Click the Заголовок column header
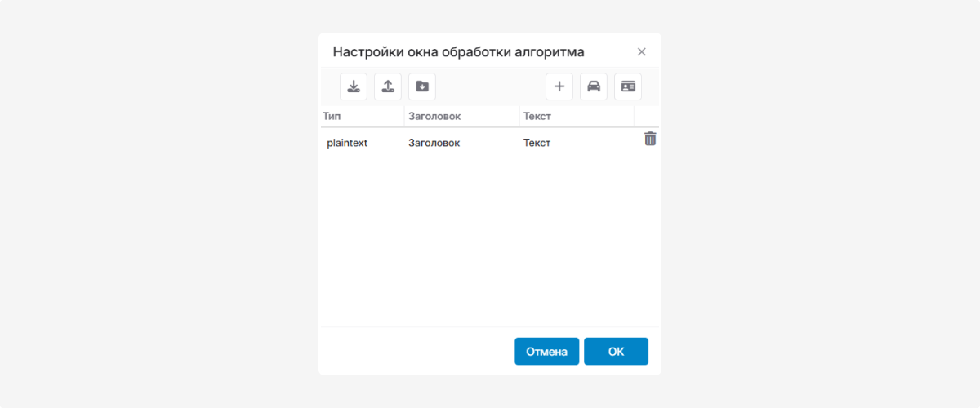Image resolution: width=980 pixels, height=408 pixels. (x=461, y=117)
